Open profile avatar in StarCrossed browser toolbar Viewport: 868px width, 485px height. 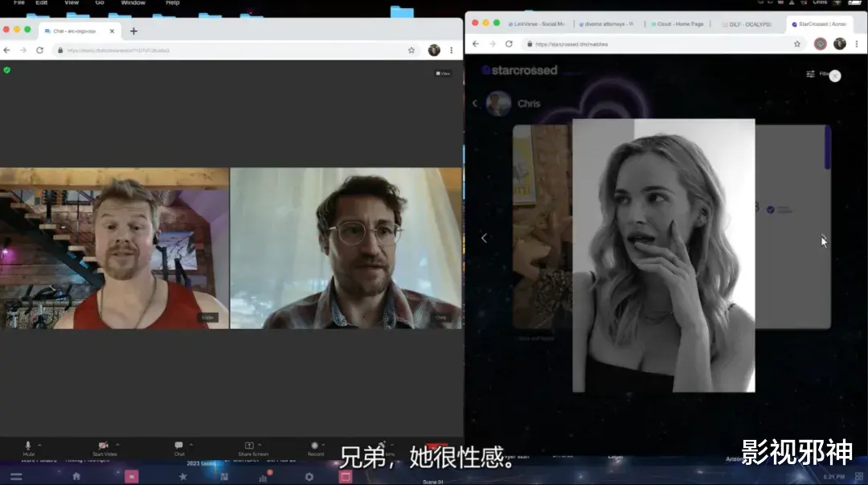point(840,43)
